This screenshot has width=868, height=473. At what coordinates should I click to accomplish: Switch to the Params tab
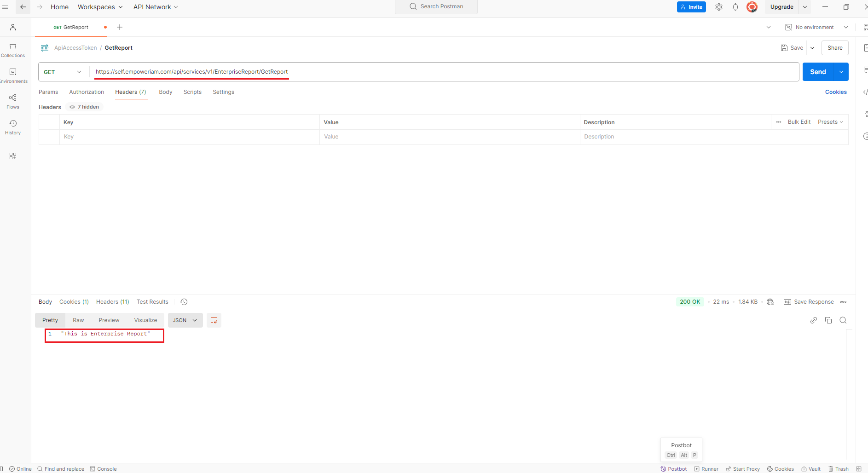click(48, 92)
